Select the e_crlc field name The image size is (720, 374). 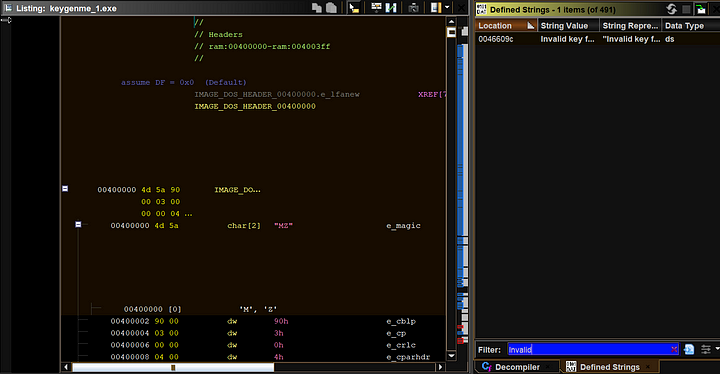(401, 345)
